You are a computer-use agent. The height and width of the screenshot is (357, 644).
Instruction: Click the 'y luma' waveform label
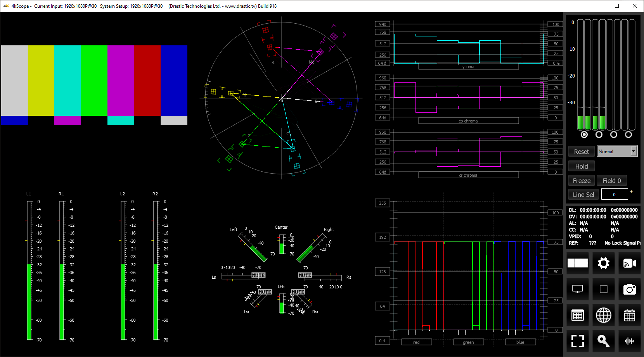468,67
